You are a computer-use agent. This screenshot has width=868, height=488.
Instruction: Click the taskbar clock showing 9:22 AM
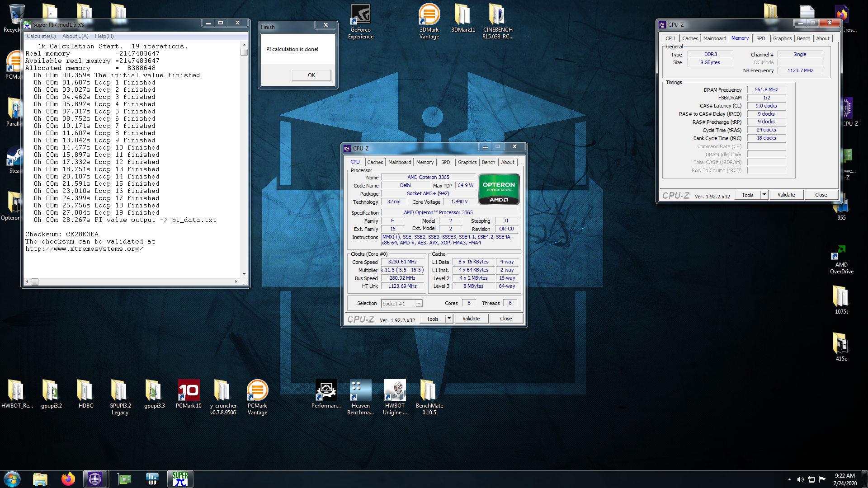click(844, 479)
